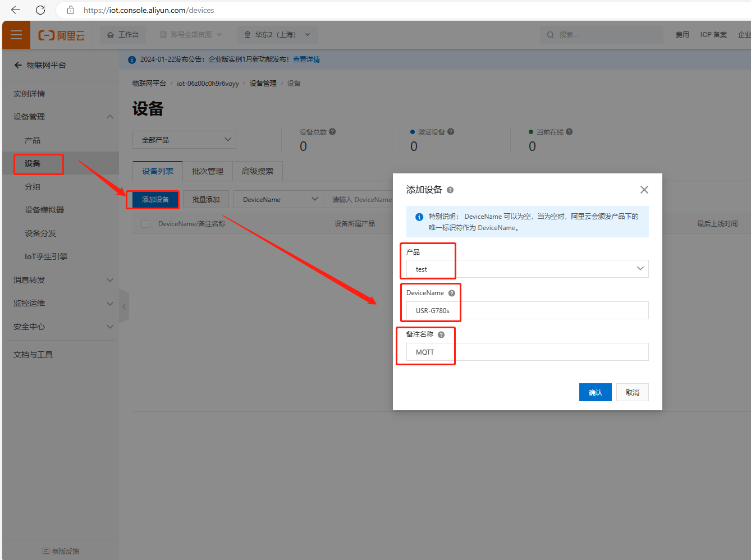Open the 产品 dropdown showing test
The height and width of the screenshot is (560, 751).
pos(527,269)
